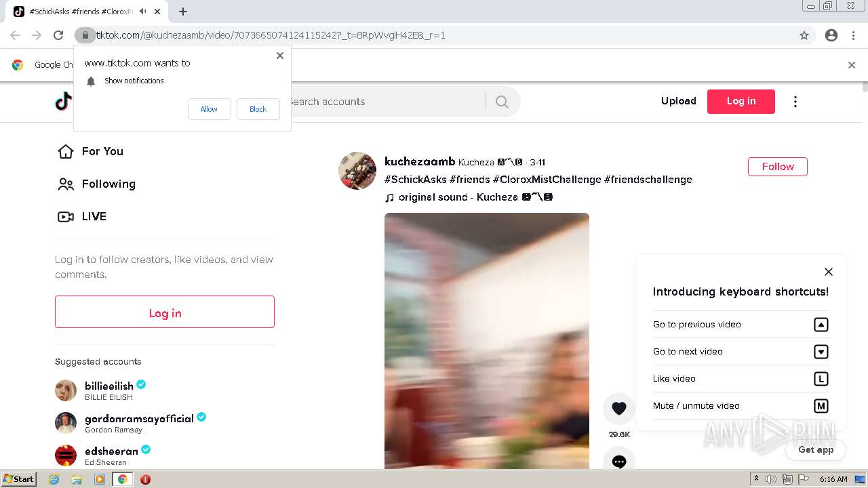Click Mute / unmute M key icon

pyautogui.click(x=821, y=406)
